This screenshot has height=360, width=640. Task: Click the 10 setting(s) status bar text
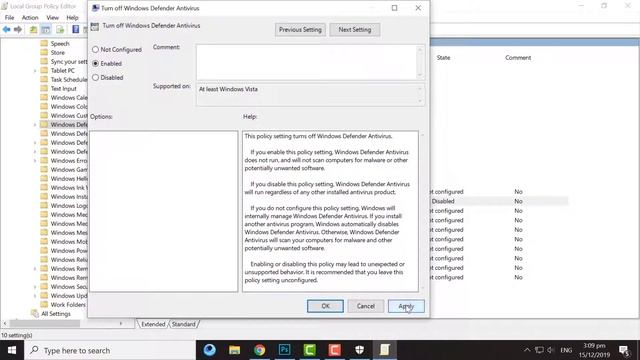(17, 335)
